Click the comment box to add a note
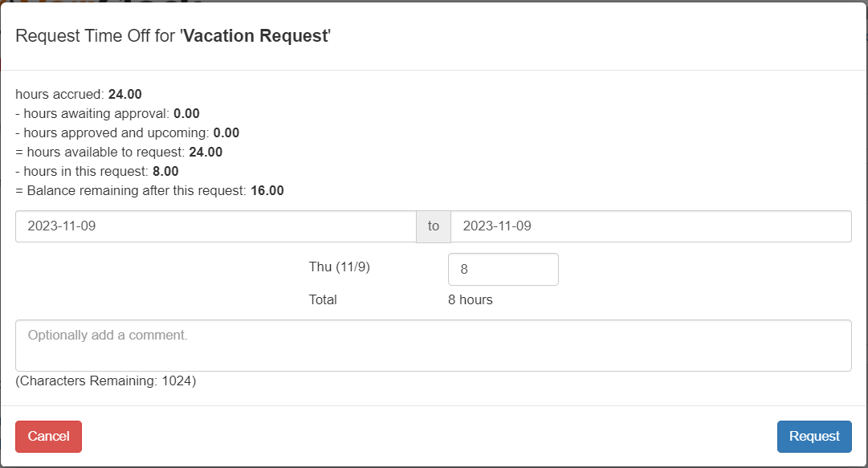868x468 pixels. (x=434, y=344)
